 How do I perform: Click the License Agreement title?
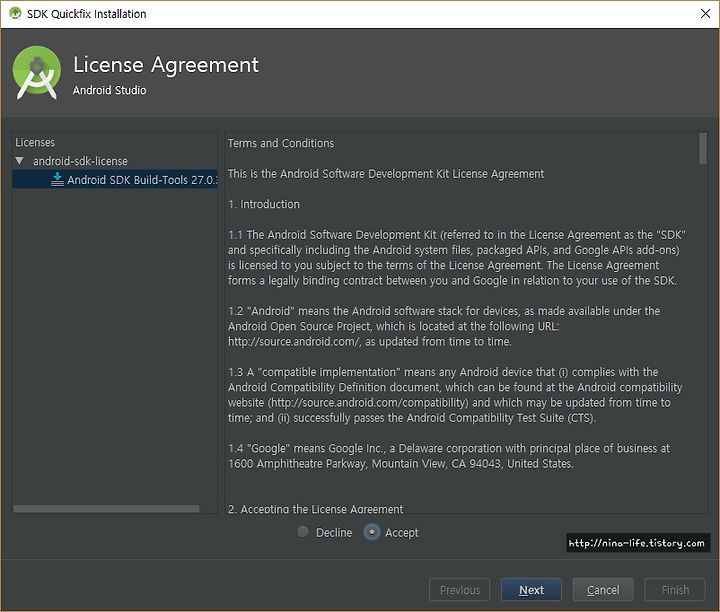(166, 65)
